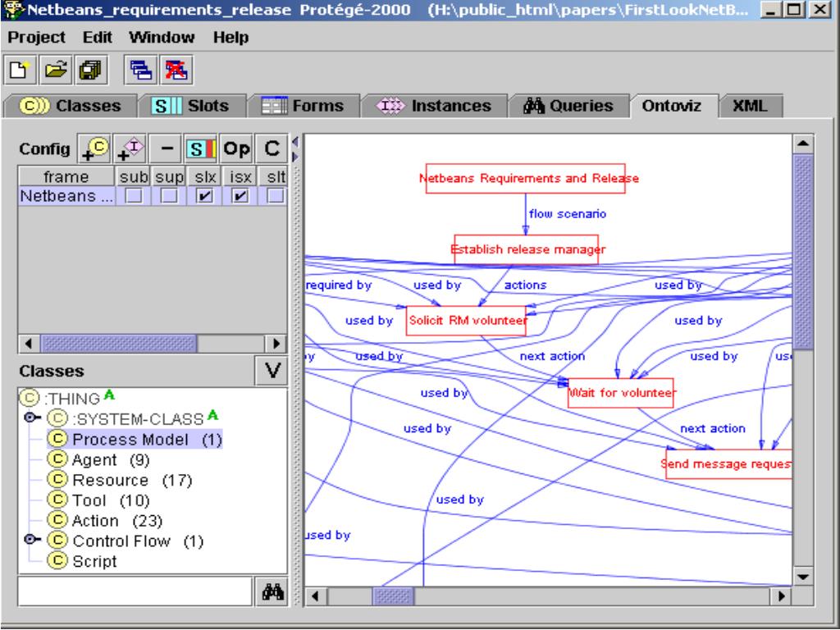Click the close all windows icon

(176, 71)
